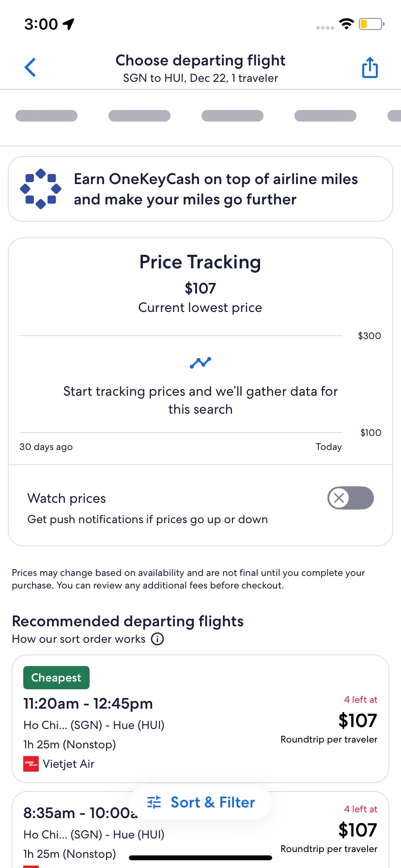The image size is (401, 868).
Task: Click the price trend graph icon
Action: pos(200,362)
